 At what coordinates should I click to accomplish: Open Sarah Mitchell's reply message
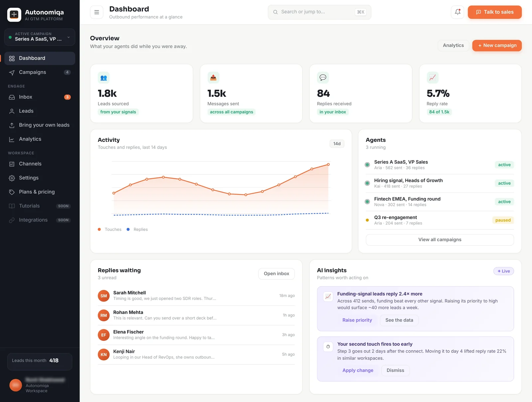[196, 296]
